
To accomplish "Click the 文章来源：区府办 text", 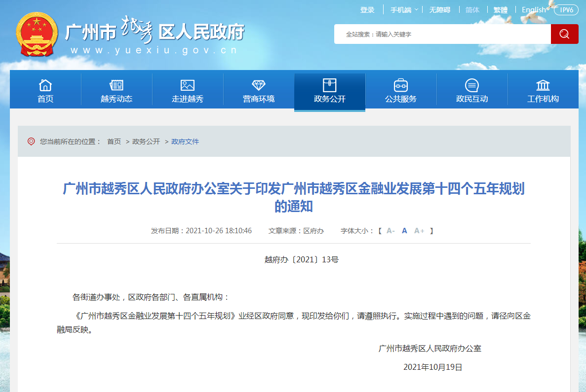I will point(296,231).
